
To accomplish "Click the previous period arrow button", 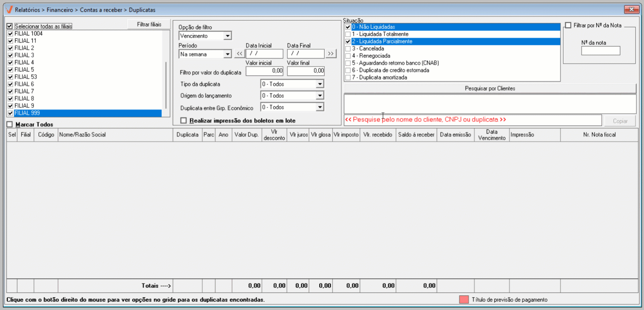I will pos(239,54).
